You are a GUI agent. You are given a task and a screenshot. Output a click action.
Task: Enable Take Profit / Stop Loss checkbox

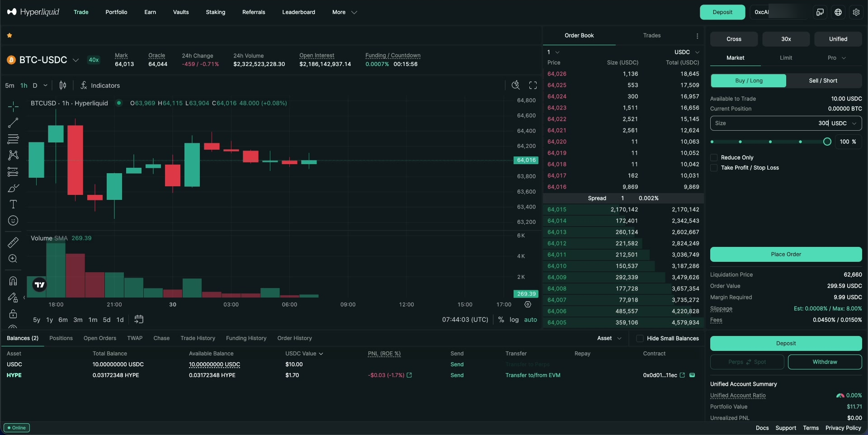pyautogui.click(x=714, y=168)
